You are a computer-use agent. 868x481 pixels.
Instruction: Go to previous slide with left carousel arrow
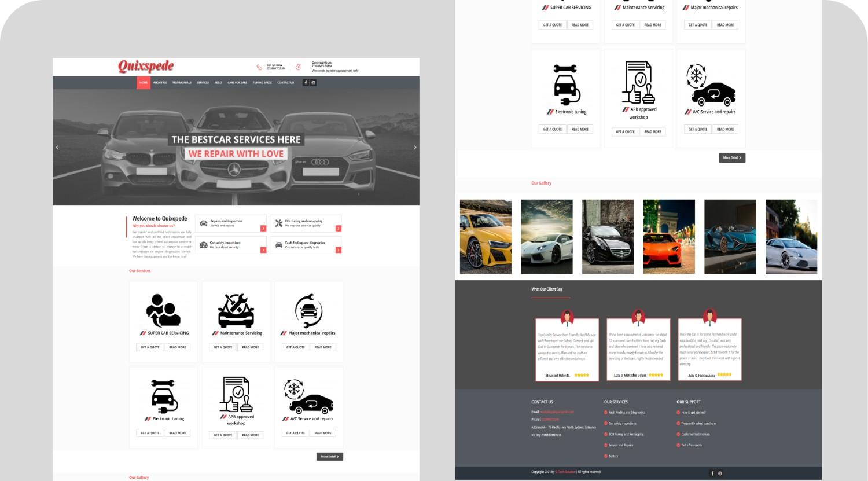click(57, 148)
